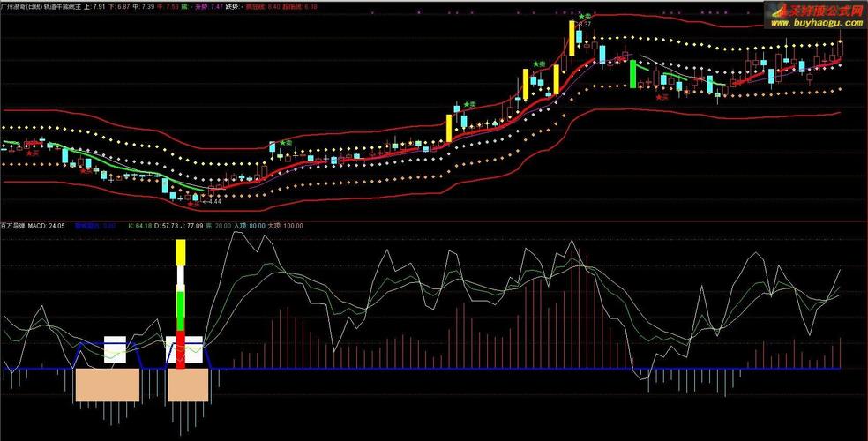Click the first peach-colored block in the indicator panel
The width and height of the screenshot is (868, 441).
107,385
